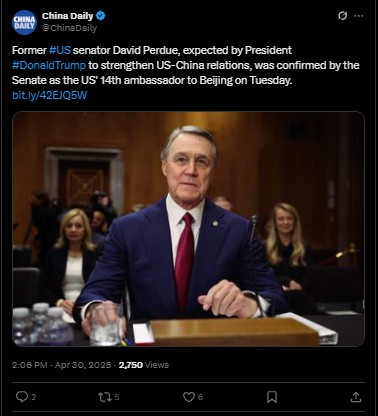
Task: Click the reply speech bubble icon
Action: coord(22,397)
